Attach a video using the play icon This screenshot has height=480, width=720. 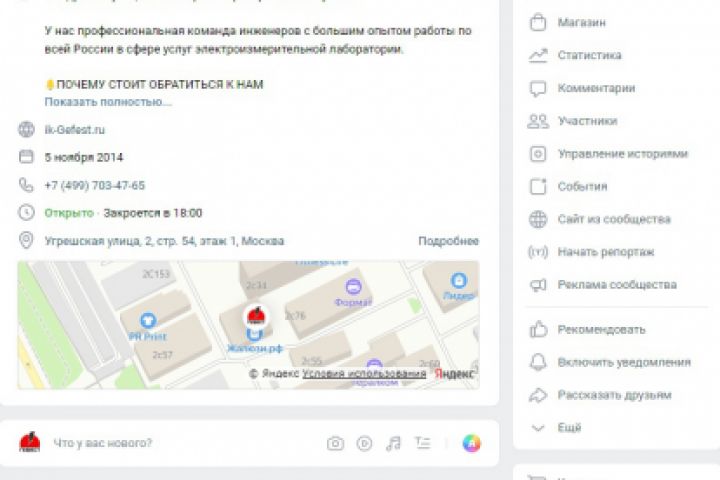tap(364, 443)
